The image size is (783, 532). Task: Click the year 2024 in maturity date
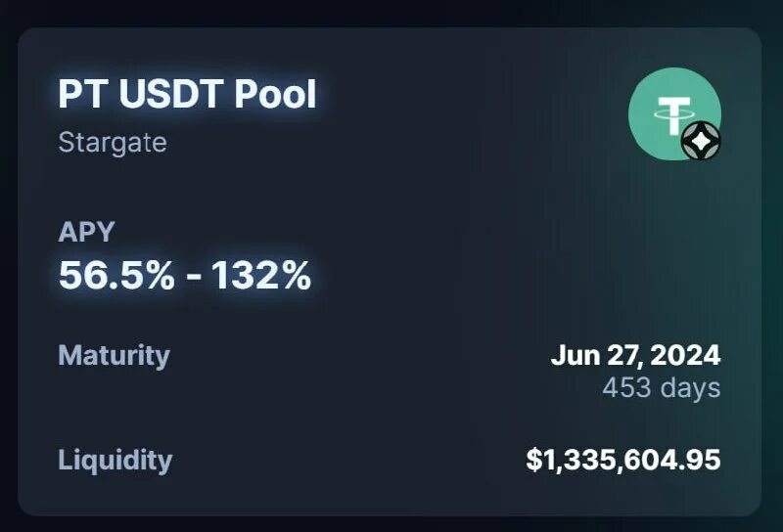tap(687, 355)
